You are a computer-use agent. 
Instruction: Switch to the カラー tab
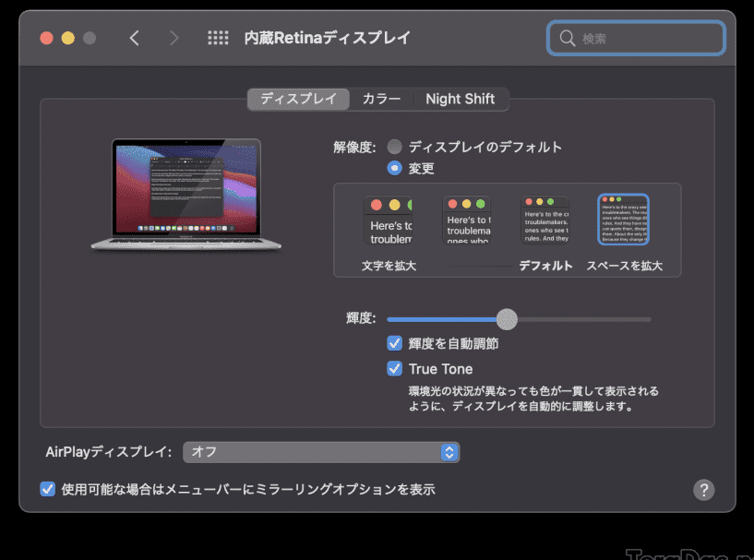pyautogui.click(x=381, y=99)
